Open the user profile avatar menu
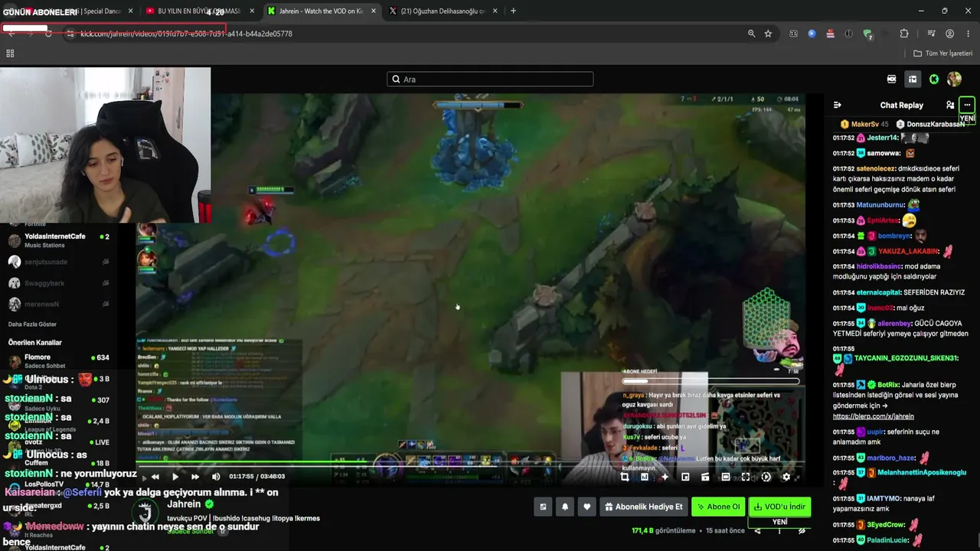980x551 pixels. click(x=954, y=79)
